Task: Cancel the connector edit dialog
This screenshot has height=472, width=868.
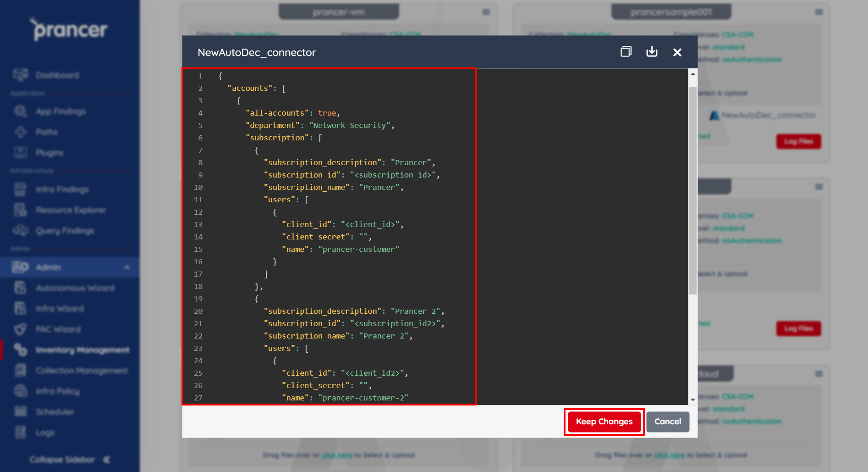Action: (668, 422)
